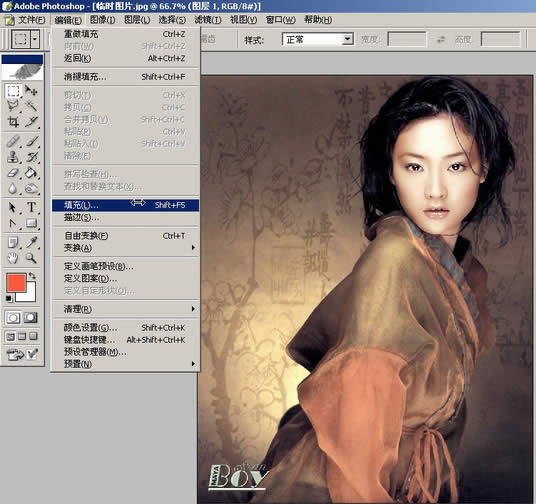Select the Paint Bucket tool
The height and width of the screenshot is (504, 536).
coord(31,173)
